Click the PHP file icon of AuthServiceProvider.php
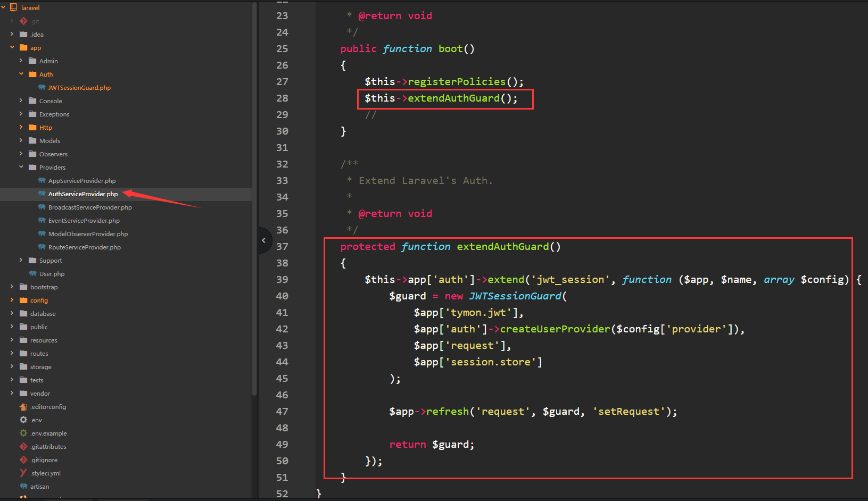Screen dimensions: 868x501 point(42,194)
